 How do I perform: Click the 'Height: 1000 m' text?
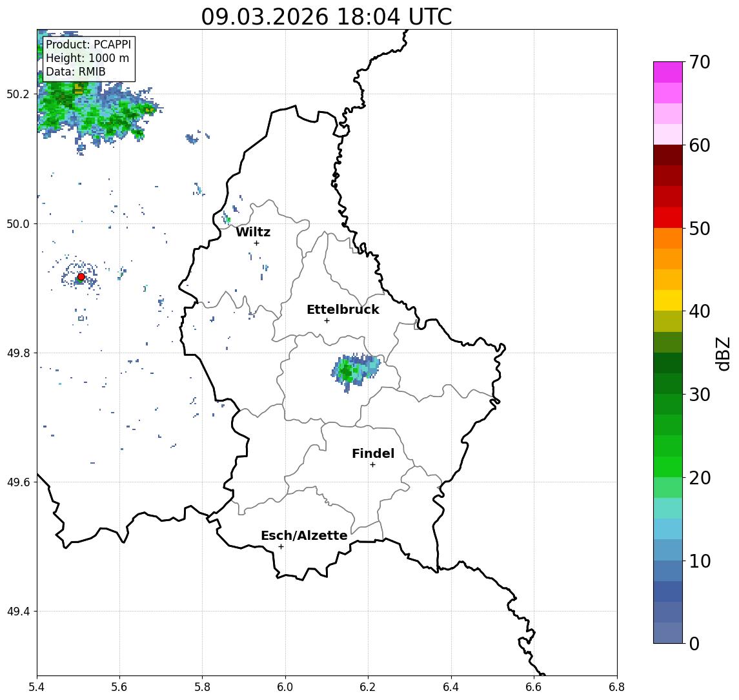click(87, 58)
